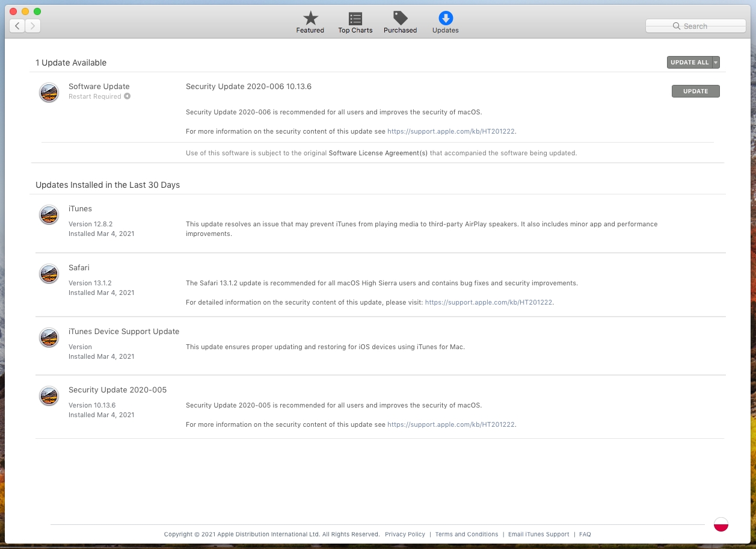Viewport: 756px width, 549px height.
Task: Open the Privacy Policy link
Action: [405, 535]
